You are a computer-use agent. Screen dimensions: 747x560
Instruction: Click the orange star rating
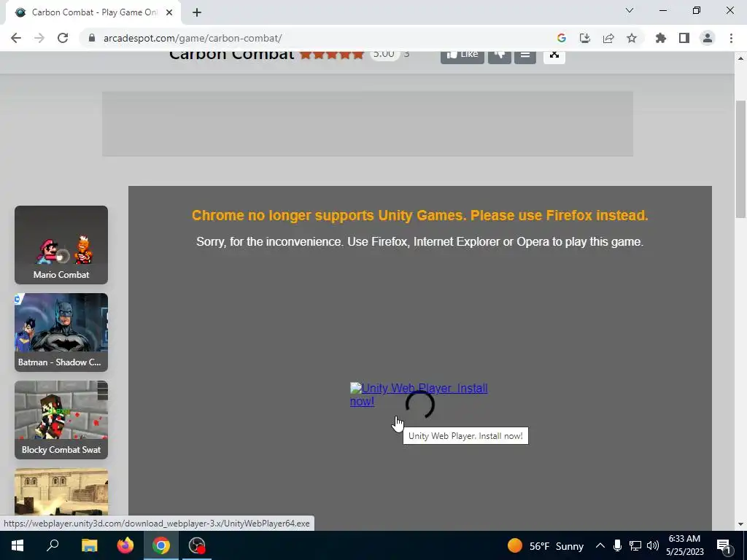tap(332, 54)
